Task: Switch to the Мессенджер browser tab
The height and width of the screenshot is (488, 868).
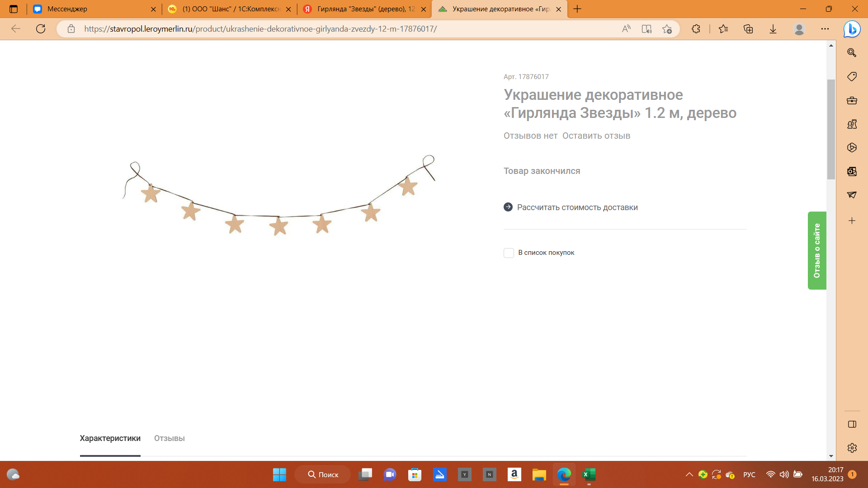Action: 67,9
